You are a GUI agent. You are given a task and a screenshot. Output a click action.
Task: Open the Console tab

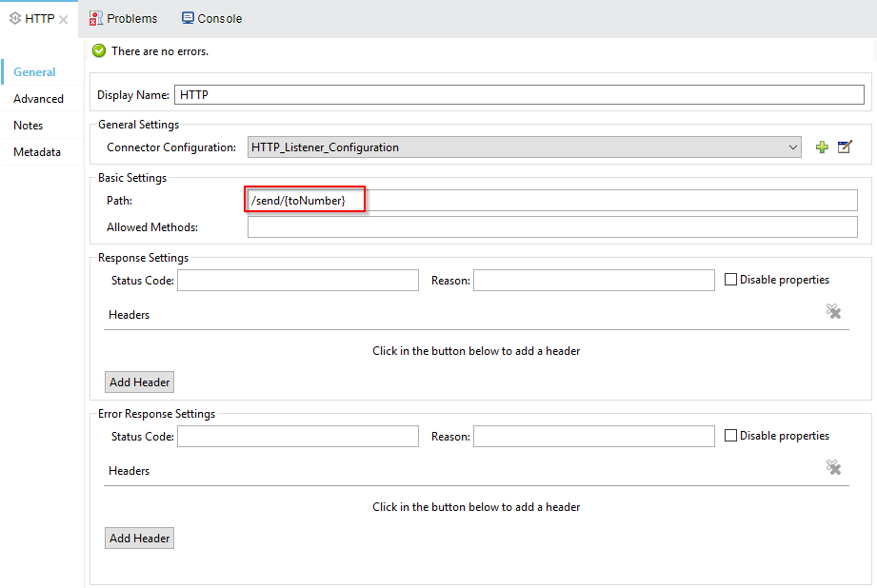tap(211, 19)
